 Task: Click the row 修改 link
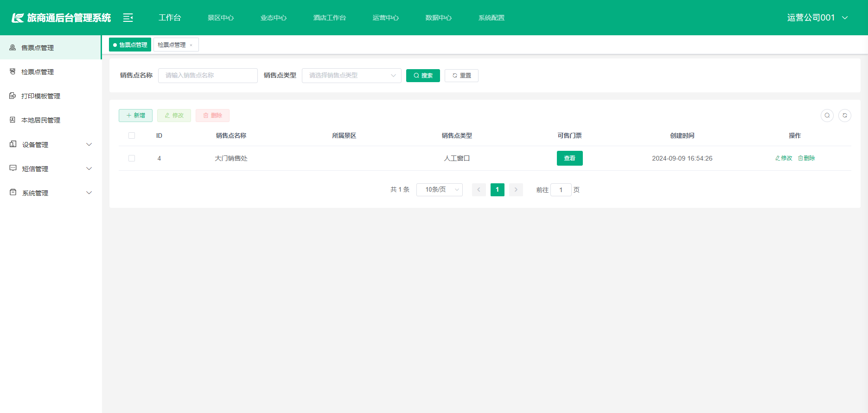tap(784, 158)
